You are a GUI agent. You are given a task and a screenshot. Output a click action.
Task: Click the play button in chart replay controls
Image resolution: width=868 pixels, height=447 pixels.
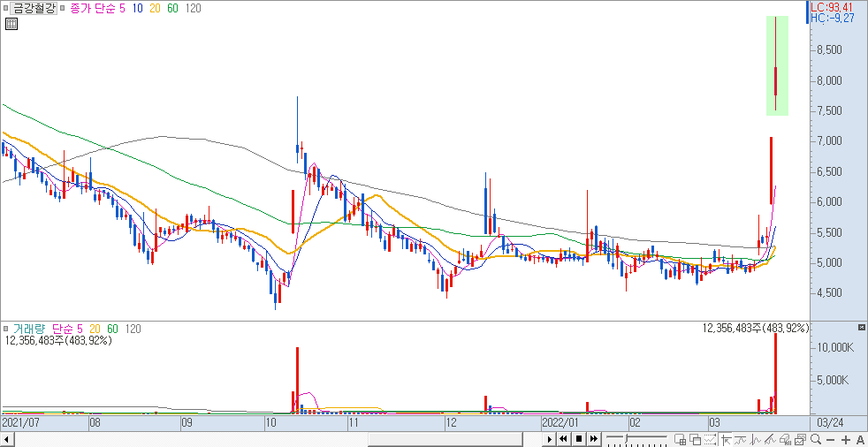(x=550, y=439)
